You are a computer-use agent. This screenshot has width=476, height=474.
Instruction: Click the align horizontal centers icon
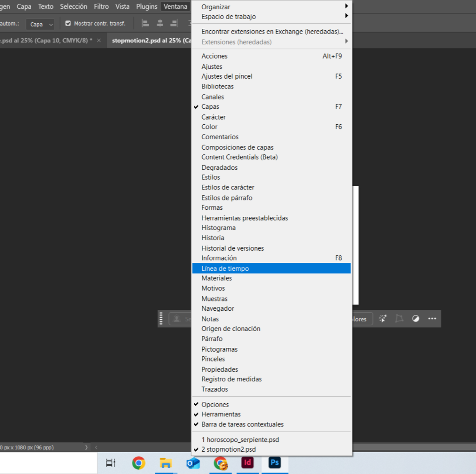[159, 23]
